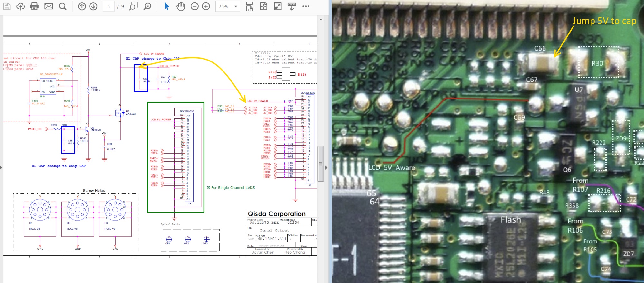Click the vertical scrollbar up arrow
The width and height of the screenshot is (644, 283).
[321, 19]
